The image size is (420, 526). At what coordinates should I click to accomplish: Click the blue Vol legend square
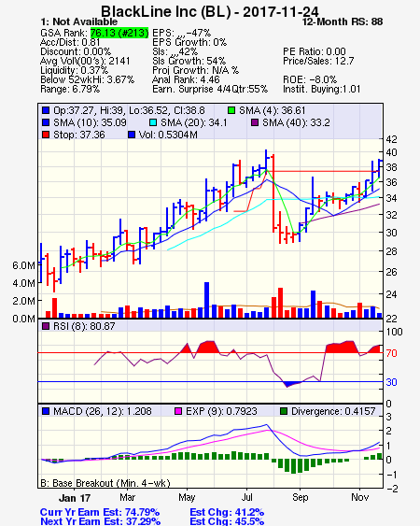tap(132, 135)
